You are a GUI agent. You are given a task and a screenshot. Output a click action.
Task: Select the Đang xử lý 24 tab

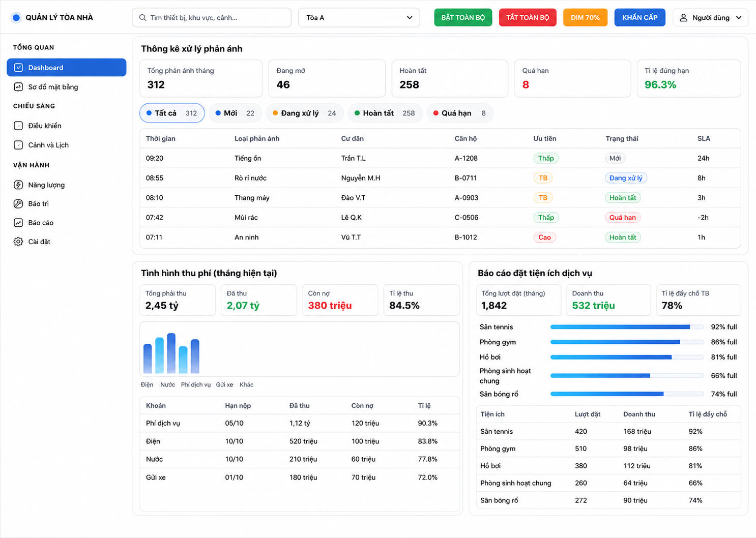click(x=305, y=113)
